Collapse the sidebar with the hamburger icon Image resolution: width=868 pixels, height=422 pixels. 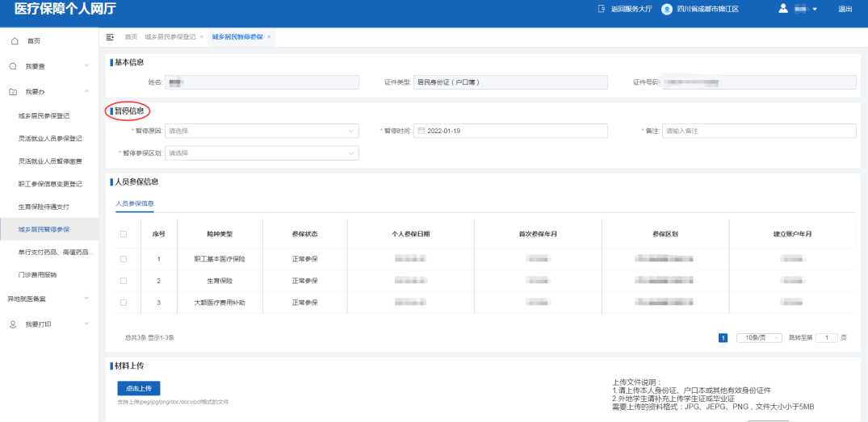coord(110,36)
